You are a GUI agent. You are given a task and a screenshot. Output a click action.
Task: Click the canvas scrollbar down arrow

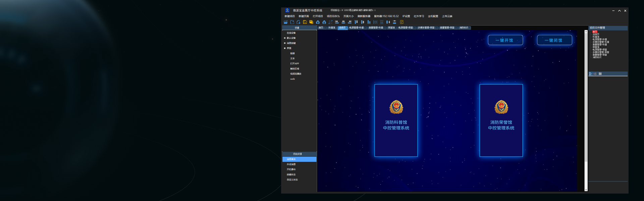(x=586, y=190)
